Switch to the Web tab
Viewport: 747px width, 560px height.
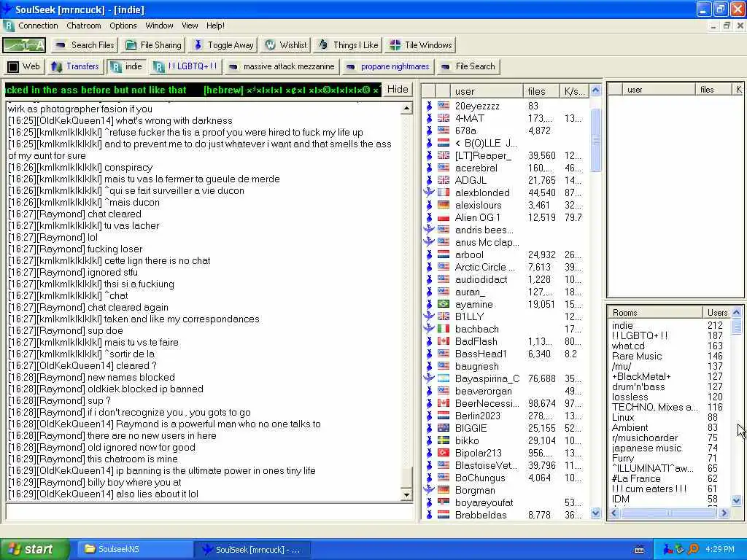coord(24,66)
